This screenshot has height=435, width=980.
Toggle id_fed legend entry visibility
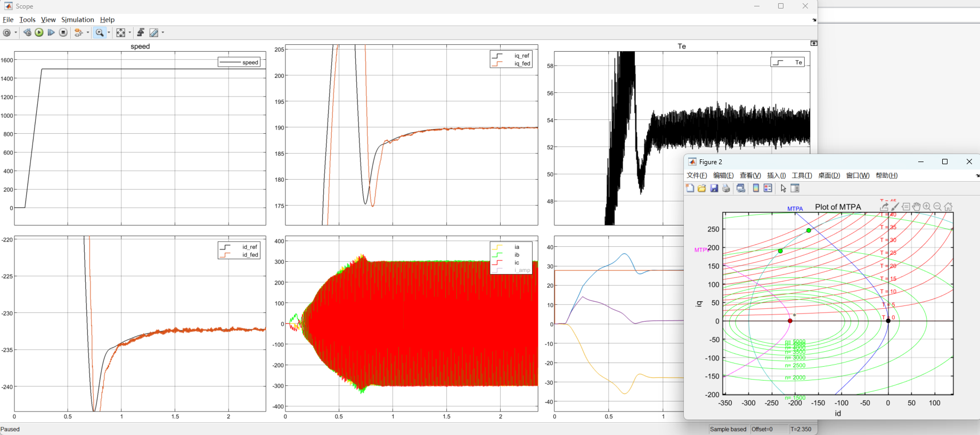[x=239, y=255]
